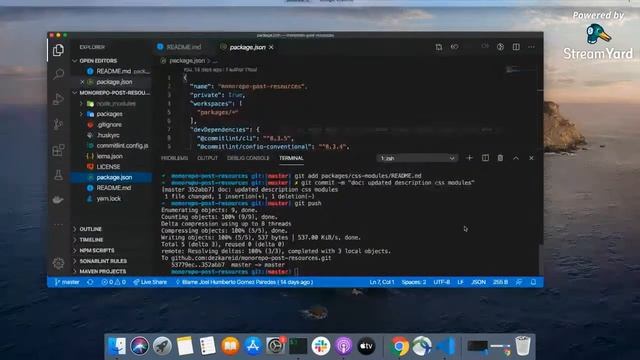The image size is (640, 360).
Task: Click the circular icon left of split editor
Action: point(500,47)
